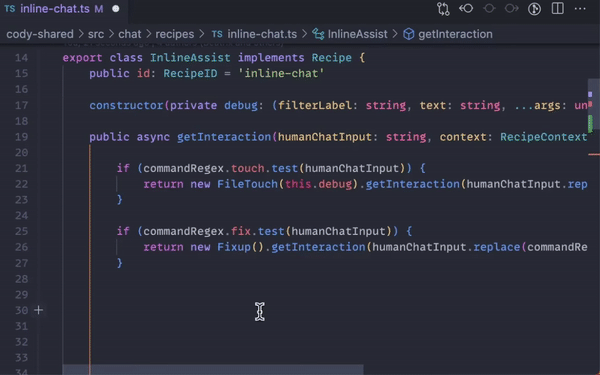The image size is (600, 375).
Task: Click 'getInteraction' method name on line 19
Action: (x=224, y=137)
